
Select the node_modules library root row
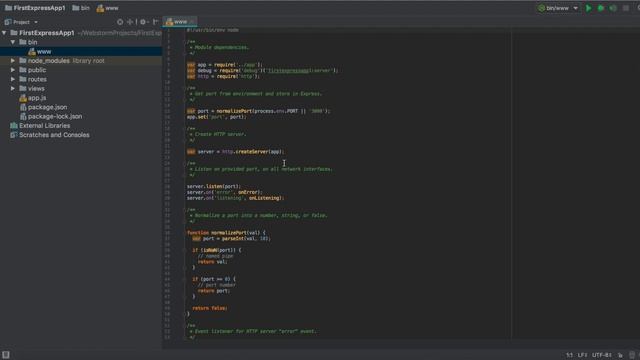click(x=81, y=60)
